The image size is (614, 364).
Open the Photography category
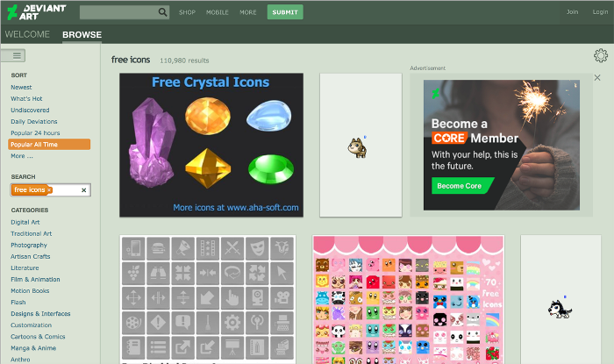(29, 245)
